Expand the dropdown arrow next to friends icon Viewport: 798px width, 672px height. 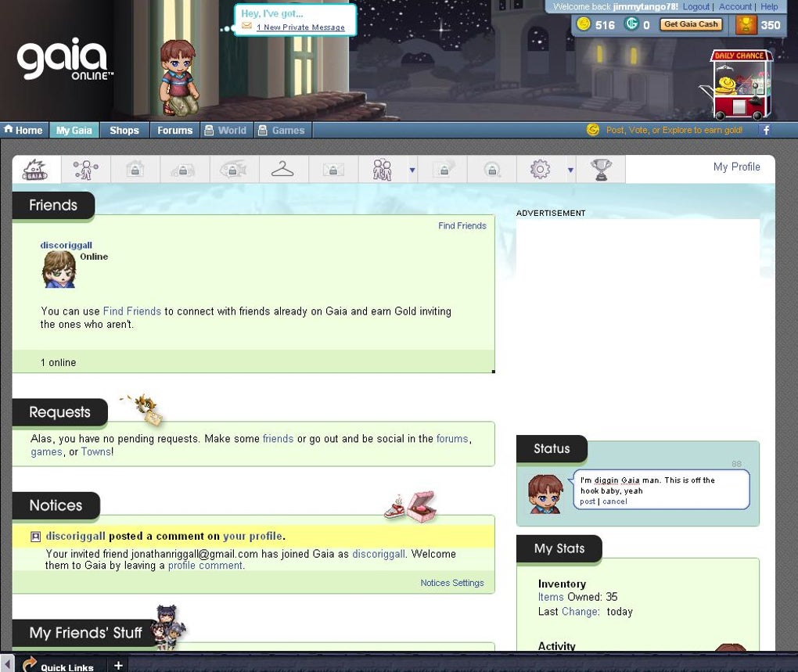pyautogui.click(x=412, y=170)
